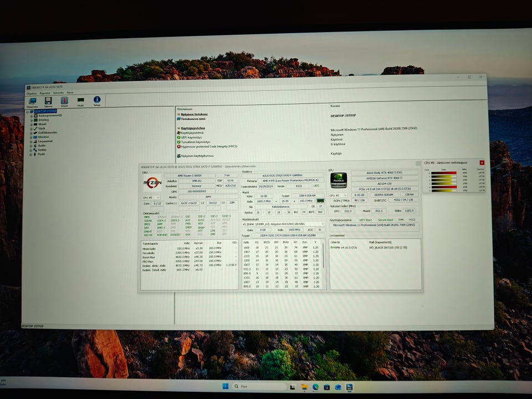Viewport: 532px width, 399px height.
Task: Click the green check icon for UEFI käynnistys
Action: pos(178,137)
